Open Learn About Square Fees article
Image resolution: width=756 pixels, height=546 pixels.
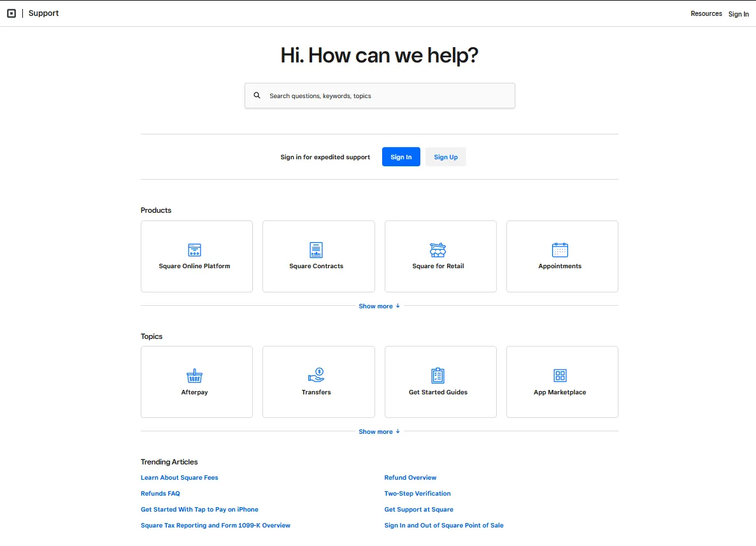pos(180,477)
